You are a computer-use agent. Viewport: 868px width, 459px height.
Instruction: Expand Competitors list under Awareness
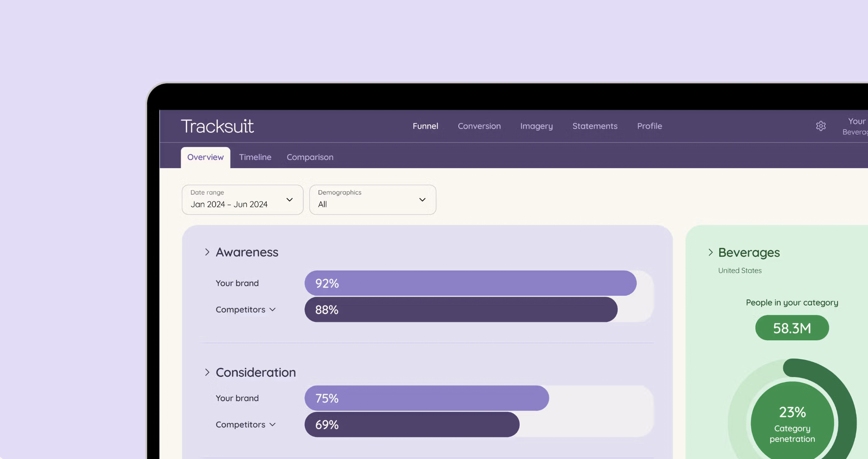coord(245,309)
